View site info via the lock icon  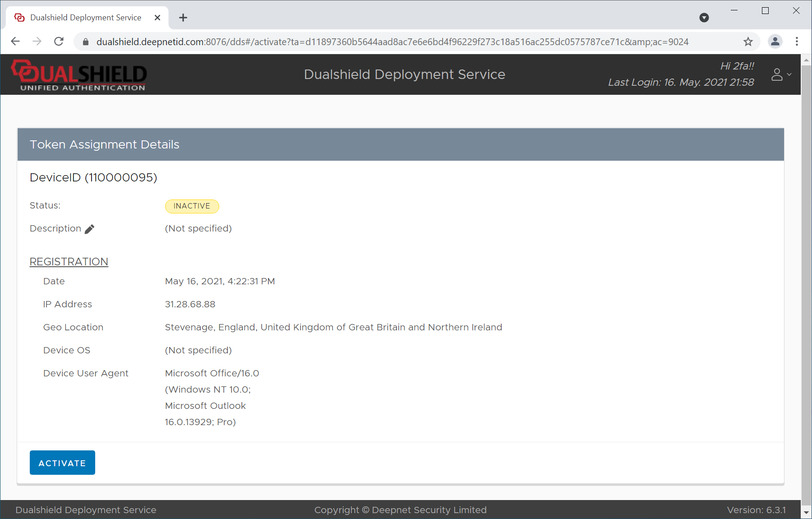point(86,42)
